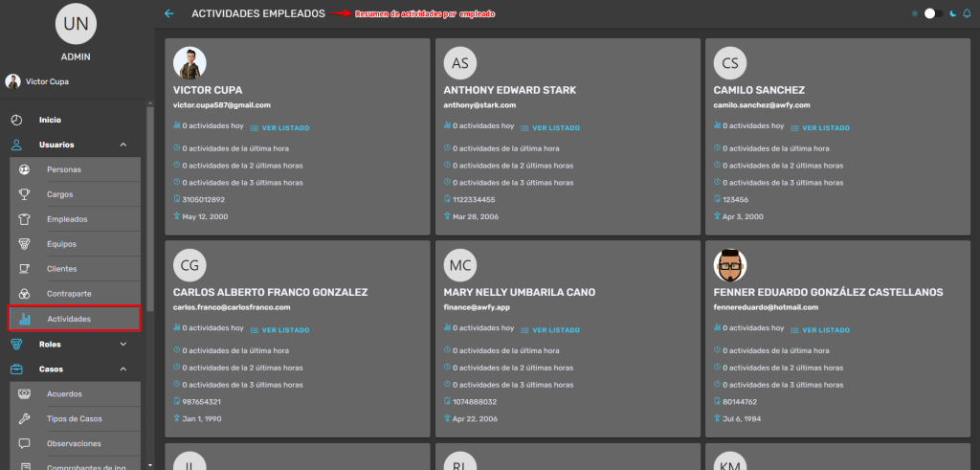Click the birthdate Jul 6, 1984
Viewport: 980px width, 470px height.
coord(743,418)
